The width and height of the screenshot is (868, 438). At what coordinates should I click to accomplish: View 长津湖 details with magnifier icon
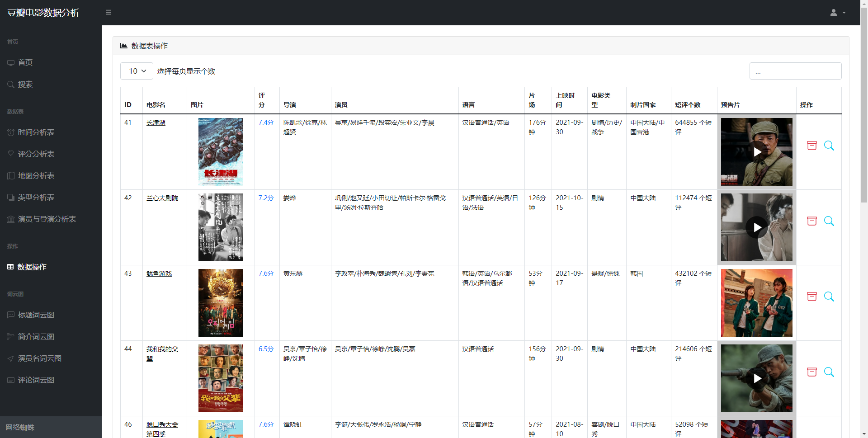tap(829, 146)
